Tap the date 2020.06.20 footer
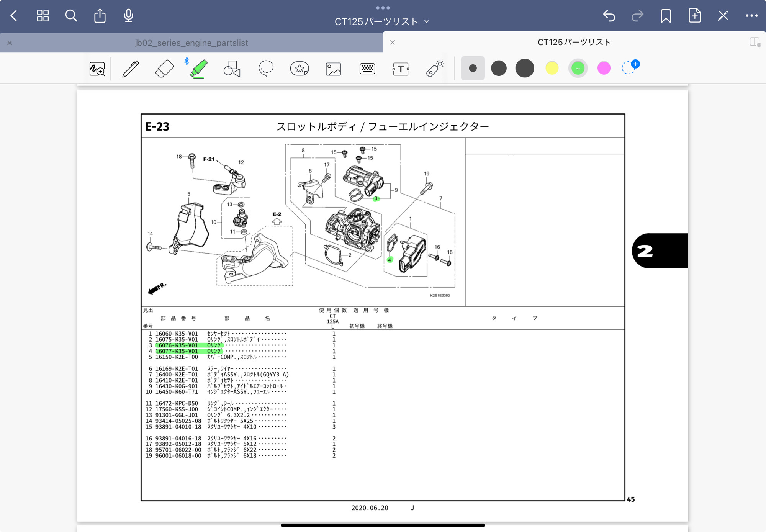Image resolution: width=766 pixels, height=532 pixels. 370,508
